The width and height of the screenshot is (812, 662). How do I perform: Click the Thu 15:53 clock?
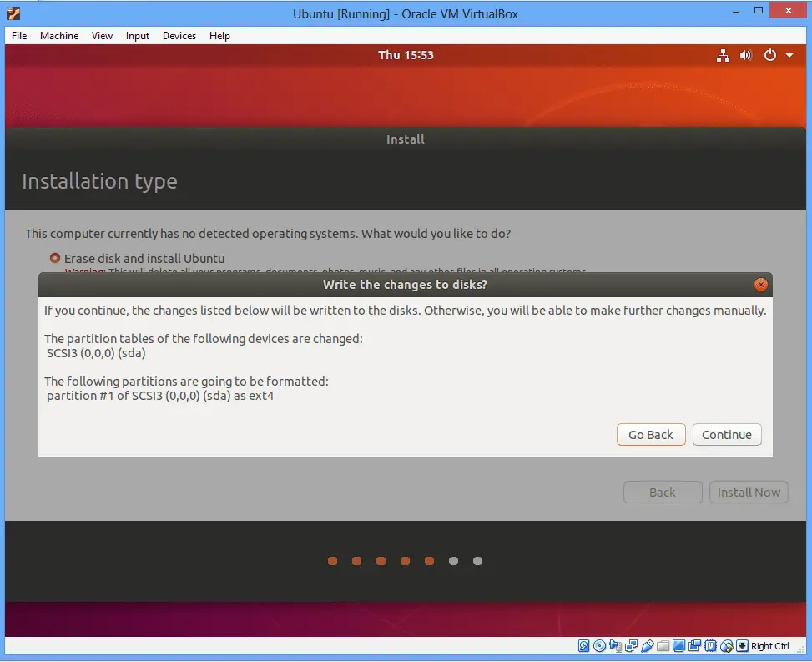point(406,55)
